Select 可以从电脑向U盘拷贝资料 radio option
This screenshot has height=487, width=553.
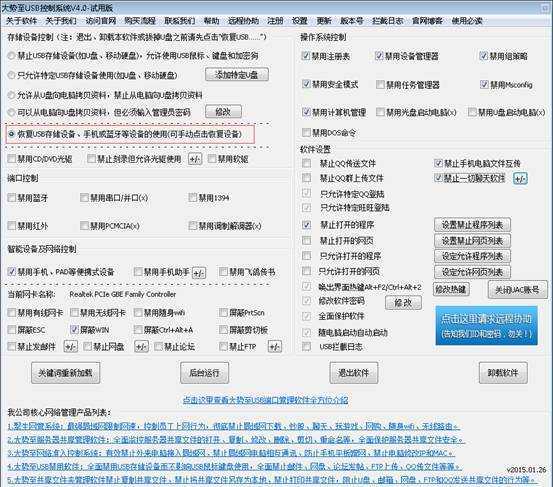click(x=12, y=112)
